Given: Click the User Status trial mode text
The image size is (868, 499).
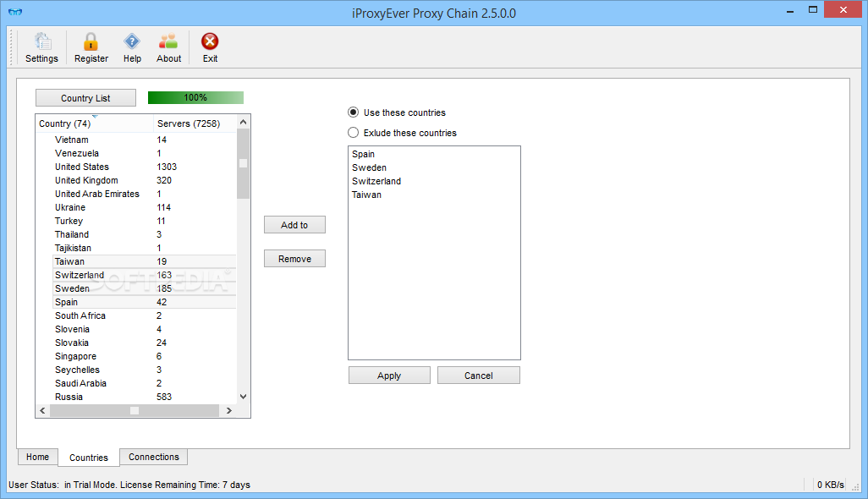Looking at the screenshot, I should [x=129, y=485].
